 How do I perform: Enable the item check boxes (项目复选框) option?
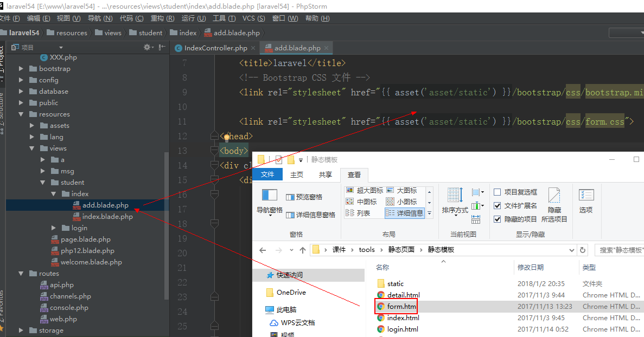click(498, 192)
